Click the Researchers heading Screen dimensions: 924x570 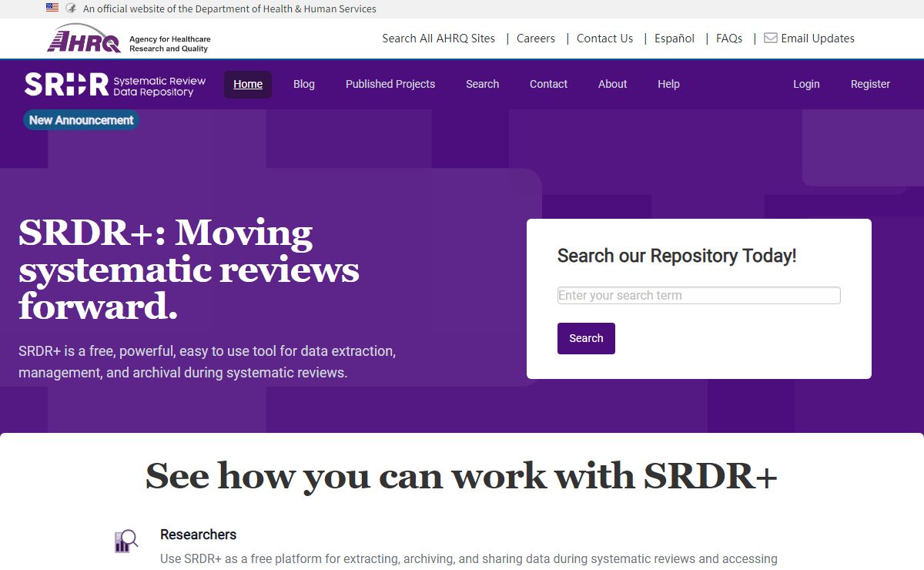[x=198, y=535]
